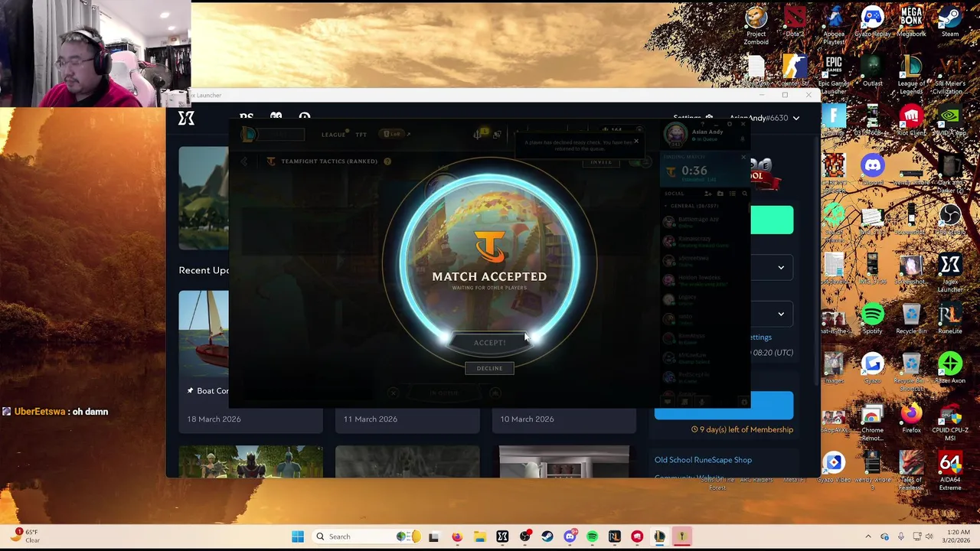Launch Firefox from the desktop

tap(911, 417)
